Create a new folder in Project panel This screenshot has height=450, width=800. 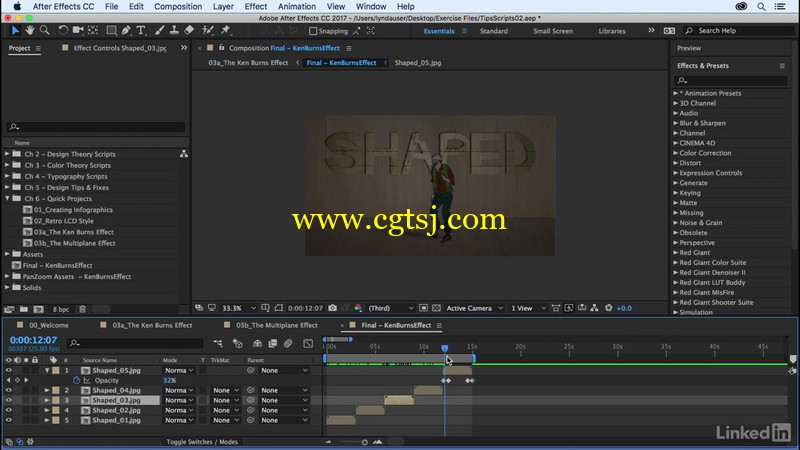pos(23,309)
